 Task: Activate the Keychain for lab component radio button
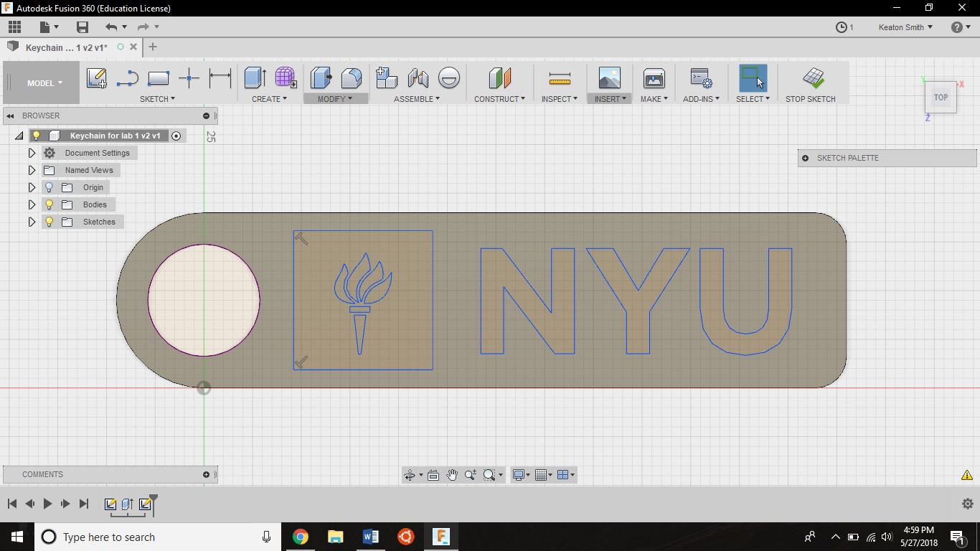pyautogui.click(x=176, y=136)
